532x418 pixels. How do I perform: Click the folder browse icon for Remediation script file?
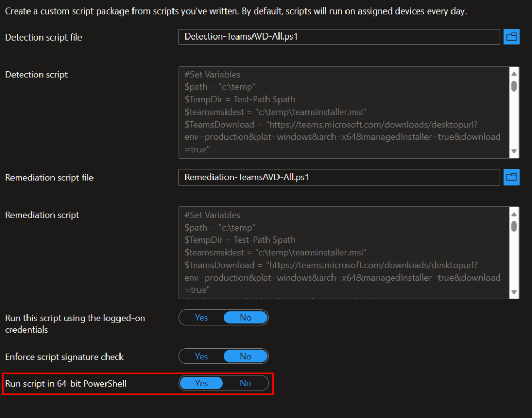511,177
